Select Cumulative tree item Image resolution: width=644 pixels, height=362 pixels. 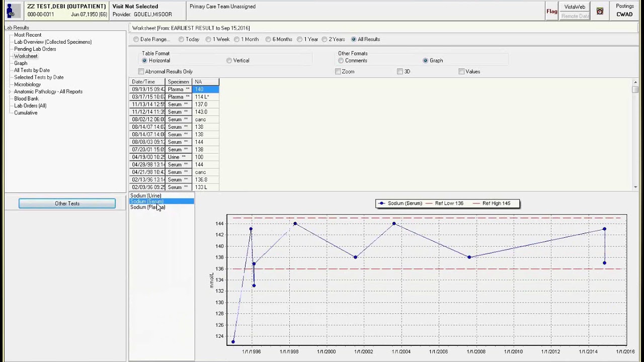pos(26,113)
